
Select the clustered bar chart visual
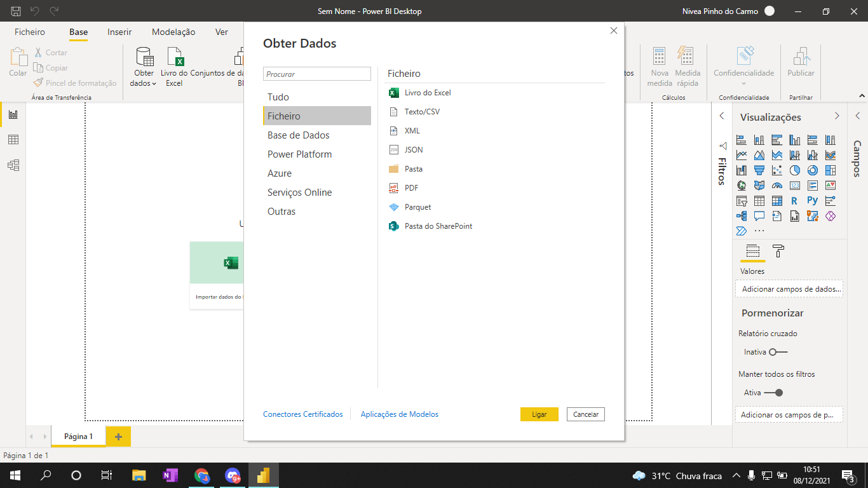coord(777,140)
